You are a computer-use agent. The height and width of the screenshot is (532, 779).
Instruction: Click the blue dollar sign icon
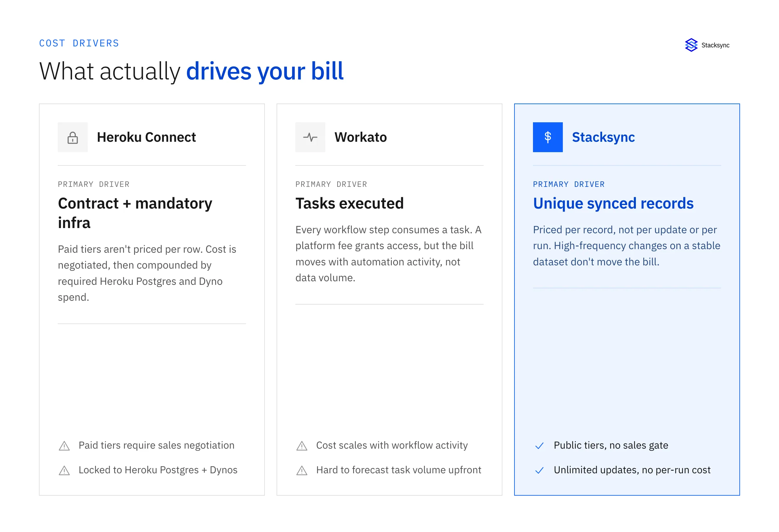(548, 137)
